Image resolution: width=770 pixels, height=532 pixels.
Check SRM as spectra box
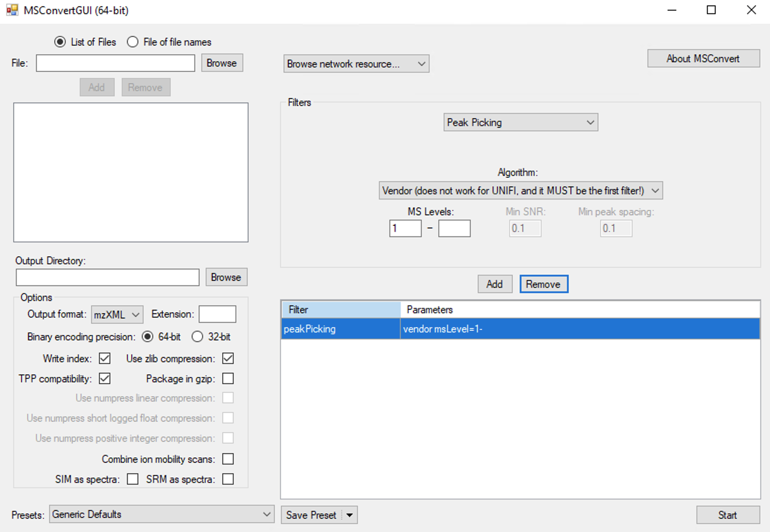coord(228,479)
